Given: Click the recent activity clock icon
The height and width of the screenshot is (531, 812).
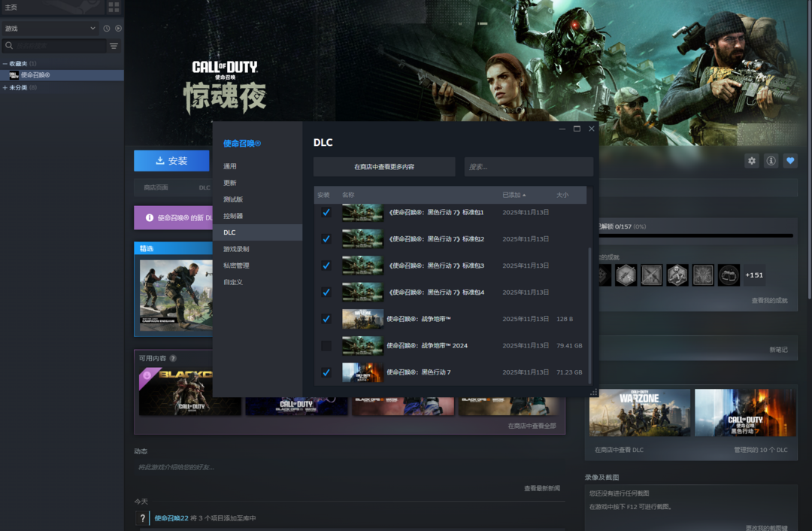Looking at the screenshot, I should point(107,29).
